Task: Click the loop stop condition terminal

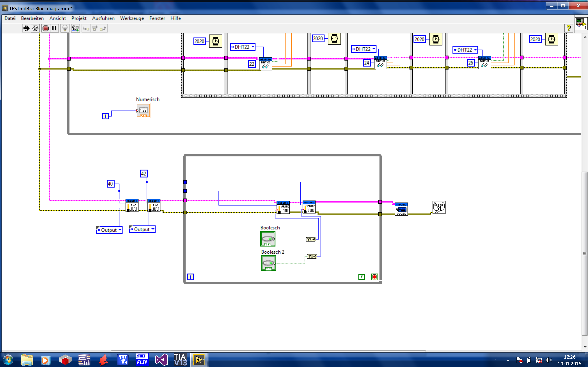Action: tap(374, 277)
